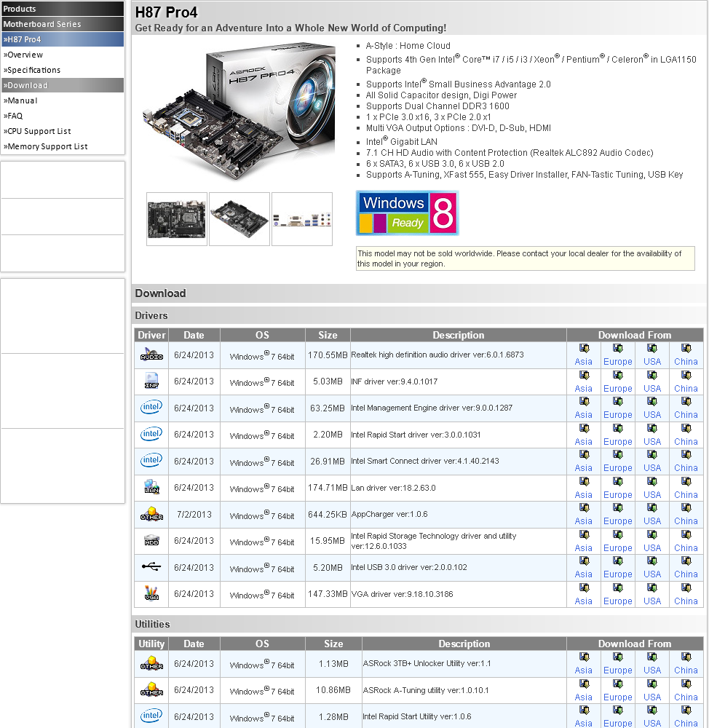
Task: Click China download icon for Rapid Storage Technology driver
Action: [x=686, y=535]
